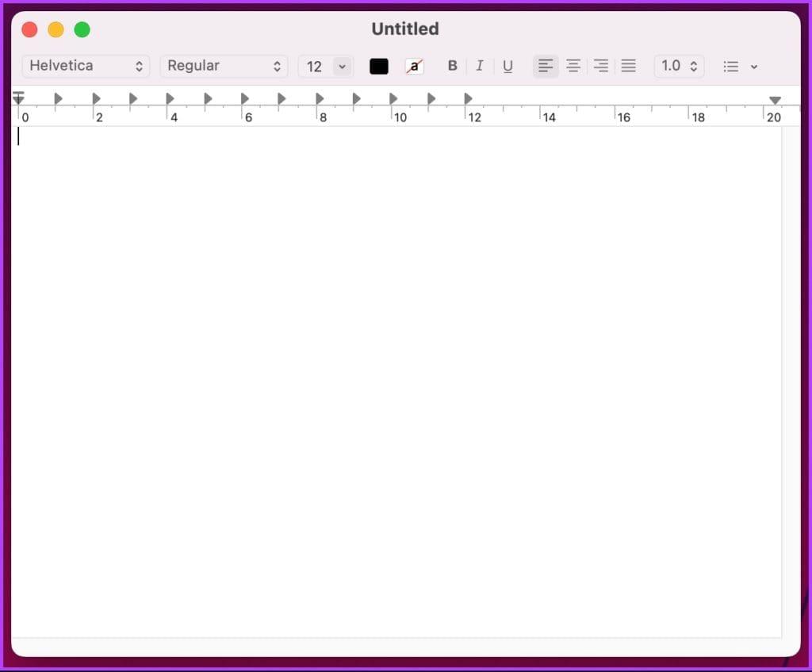812x672 pixels.
Task: Click inside the blank document area
Action: (x=396, y=357)
